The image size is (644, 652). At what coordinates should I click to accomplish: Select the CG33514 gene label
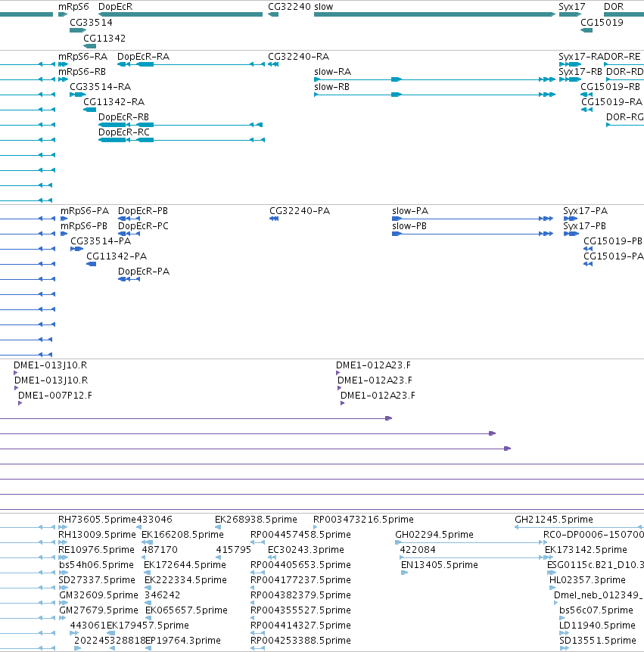pyautogui.click(x=91, y=23)
